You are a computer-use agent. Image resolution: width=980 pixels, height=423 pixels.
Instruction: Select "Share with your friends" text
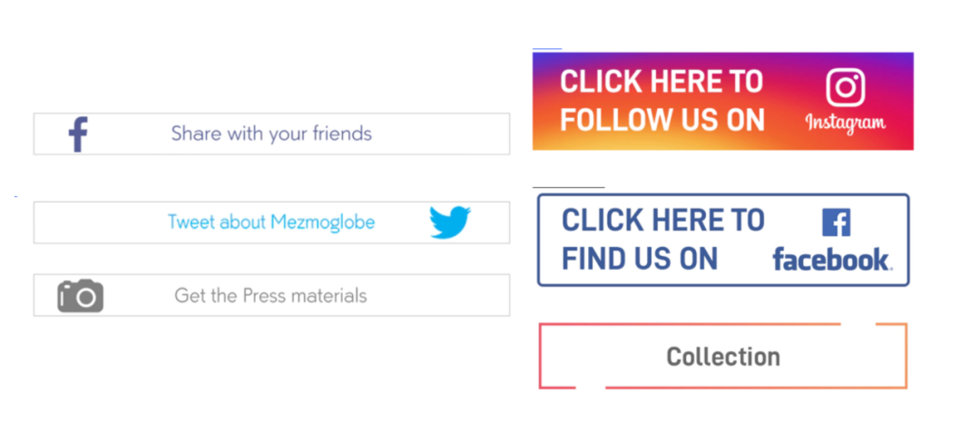tap(271, 133)
